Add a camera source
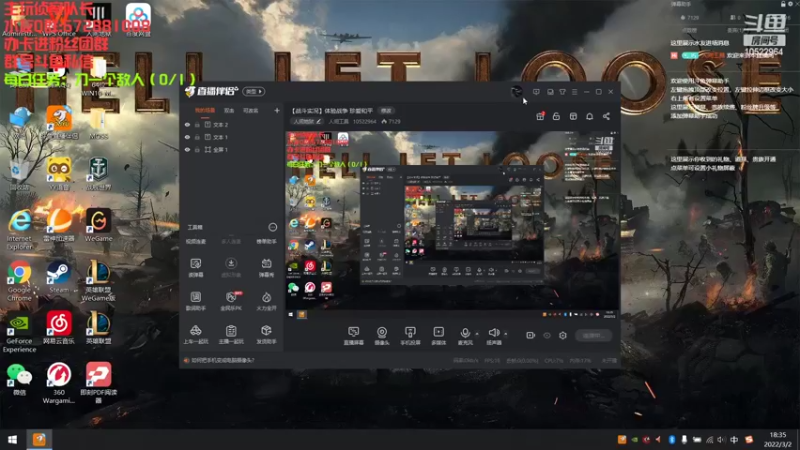Screen dimensions: 800x450 click(382, 336)
